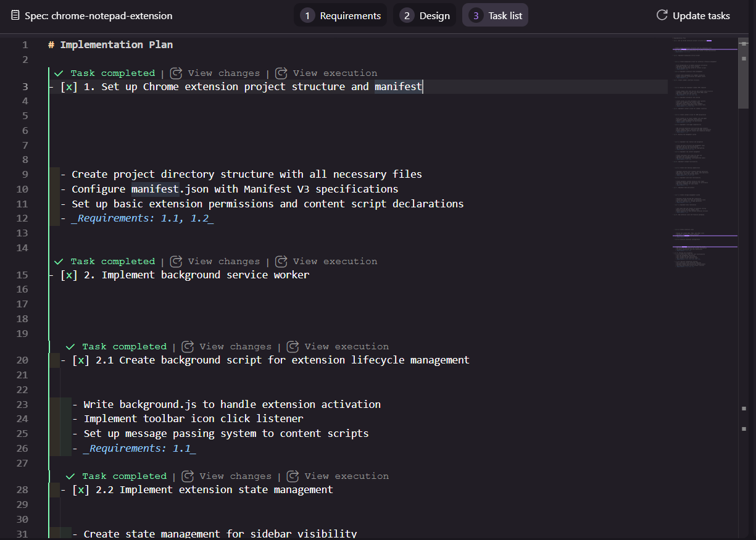The image size is (756, 540).
Task: Click View execution icon for task 1
Action: pos(281,73)
